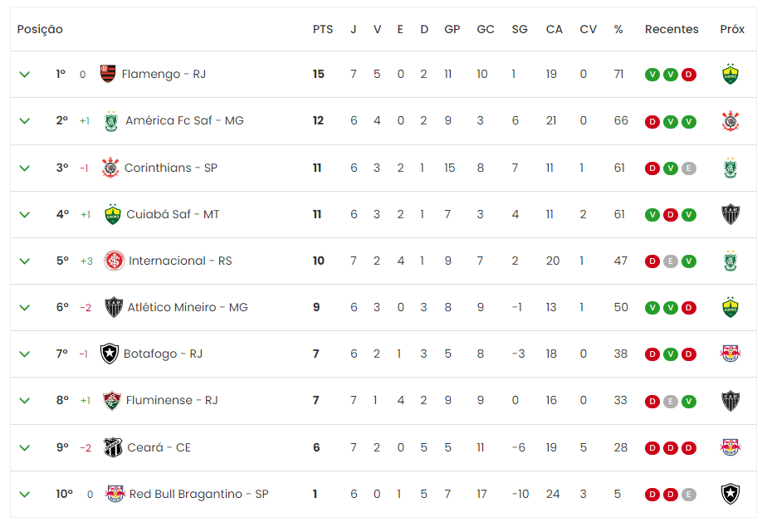Click América's next opponent Corinthians badge
Screen dimensions: 767x532
pyautogui.click(x=730, y=121)
